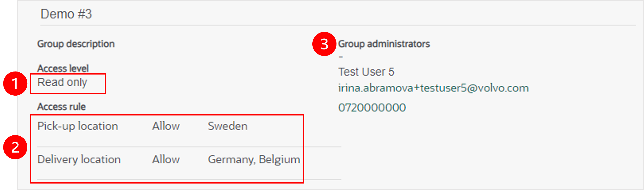The height and width of the screenshot is (190, 644).
Task: Open the irina.abramova+testuser5@volvo.com email link
Action: [x=433, y=88]
